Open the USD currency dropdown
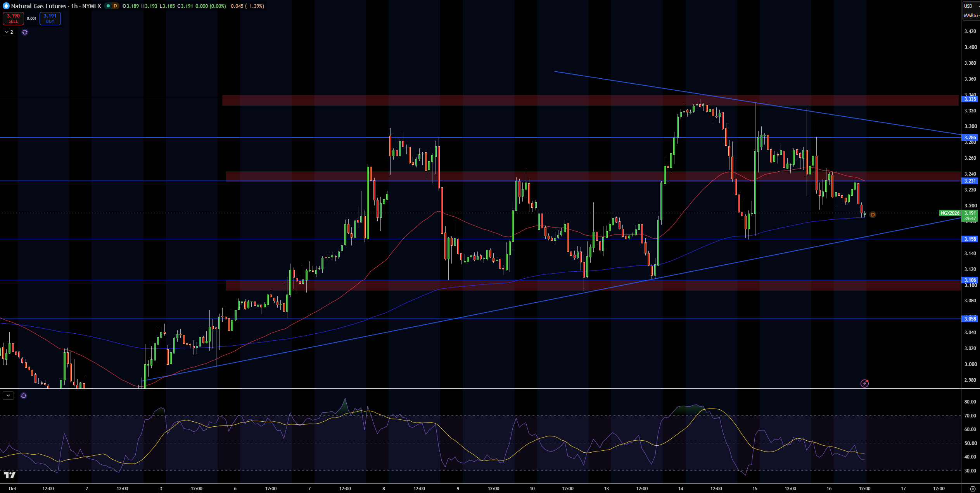Viewport: 980px width, 493px height. (971, 6)
